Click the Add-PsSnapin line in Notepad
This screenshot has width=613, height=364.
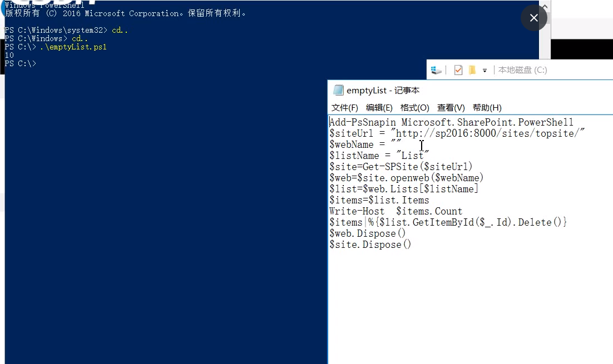click(x=451, y=122)
